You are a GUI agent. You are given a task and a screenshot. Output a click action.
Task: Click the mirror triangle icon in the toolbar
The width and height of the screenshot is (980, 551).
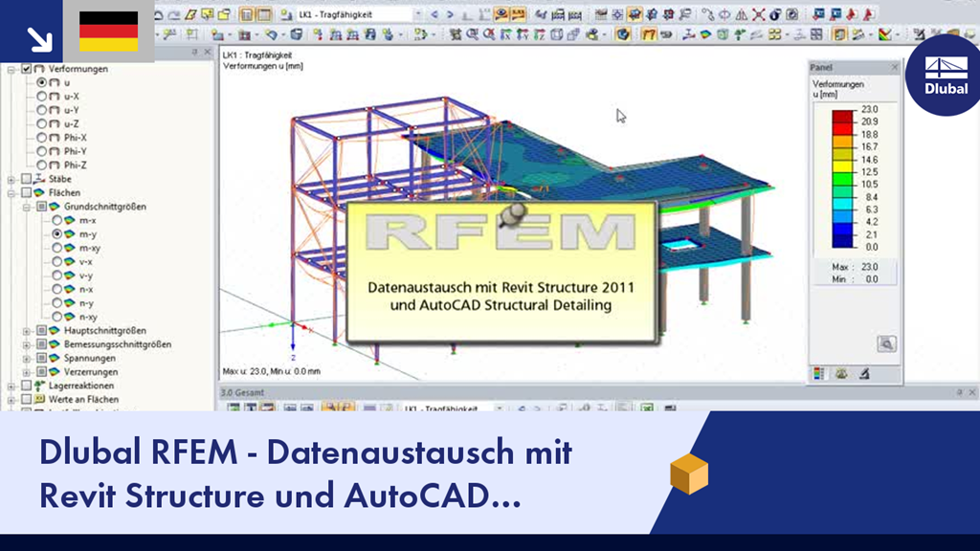click(742, 14)
